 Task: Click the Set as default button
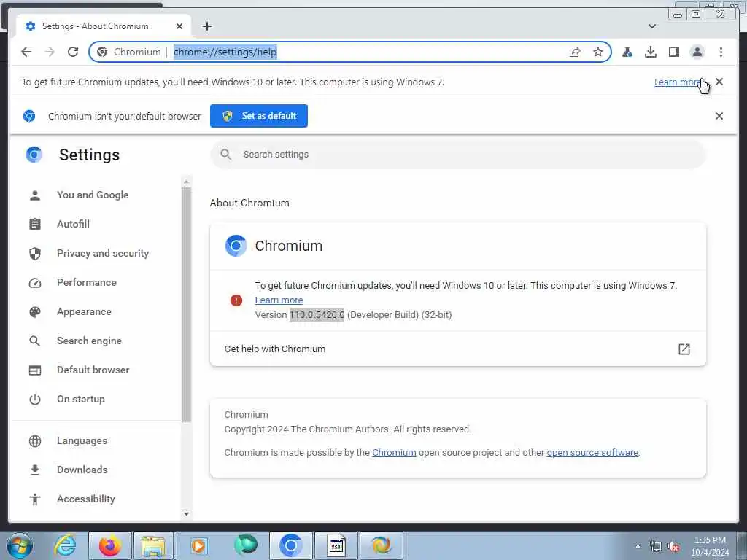(x=259, y=116)
